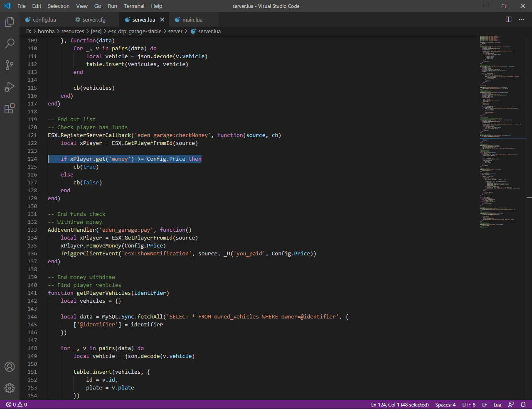
Task: Open the notifications bell in status bar
Action: point(523,404)
